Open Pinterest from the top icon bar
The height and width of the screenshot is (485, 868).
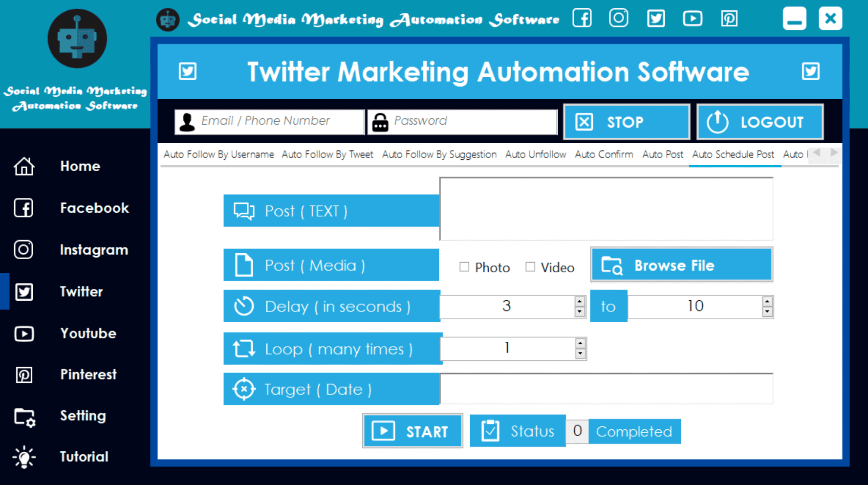pos(729,19)
